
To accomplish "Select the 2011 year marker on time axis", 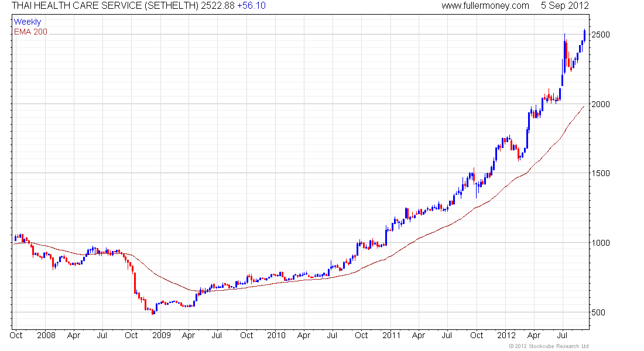I will pyautogui.click(x=391, y=335).
